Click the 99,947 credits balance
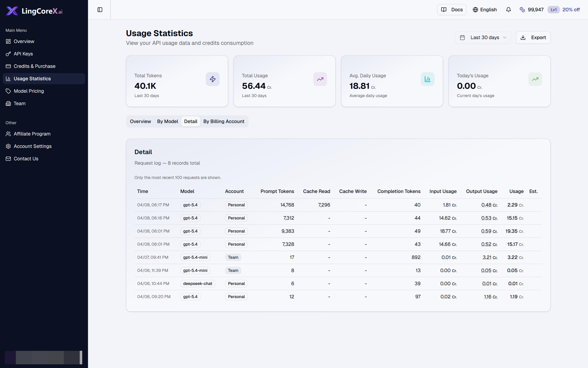This screenshot has height=368, width=588. [x=536, y=10]
